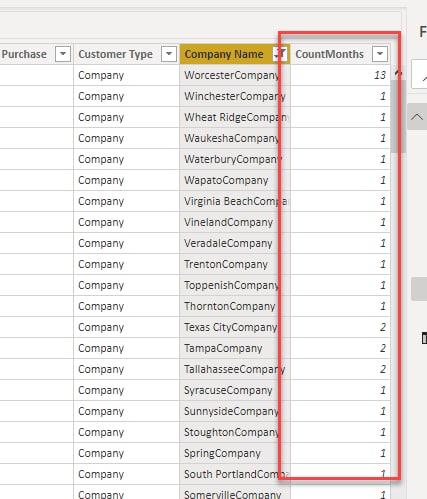Select the South PortlandCompany cell
Screen dimensions: 427x499
pyautogui.click(x=235, y=474)
